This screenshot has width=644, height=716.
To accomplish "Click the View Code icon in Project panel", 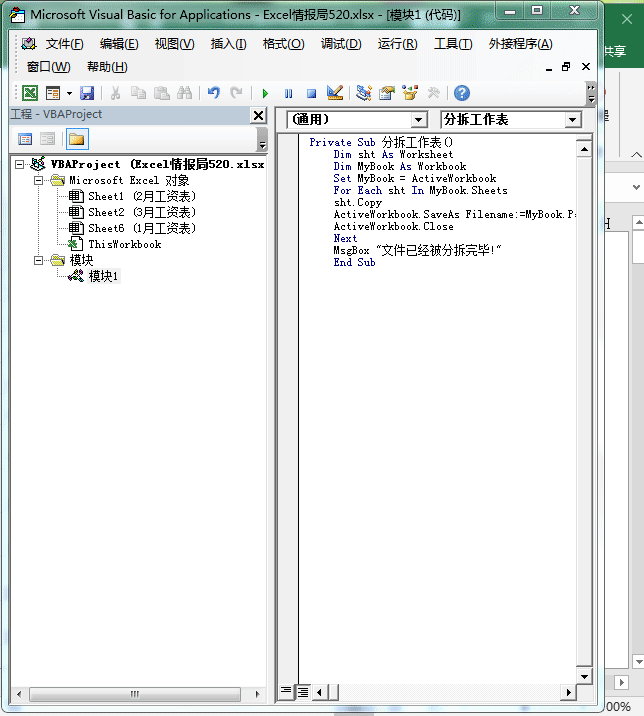I will [x=25, y=139].
